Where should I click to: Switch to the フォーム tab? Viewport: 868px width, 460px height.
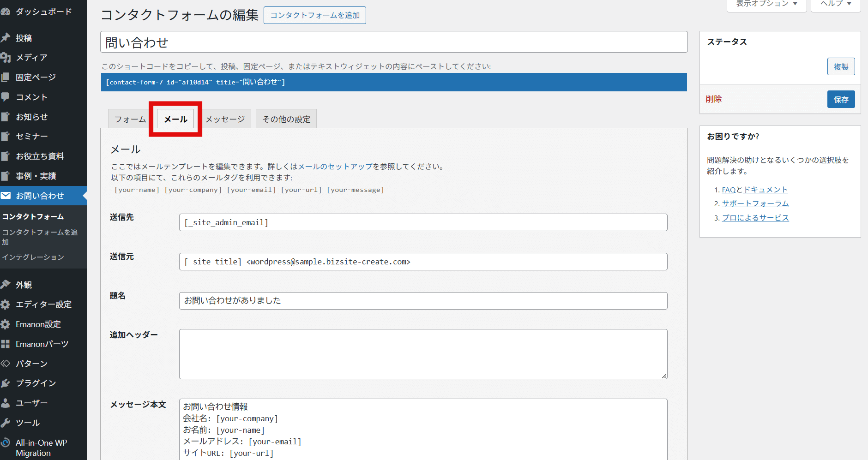(x=130, y=119)
